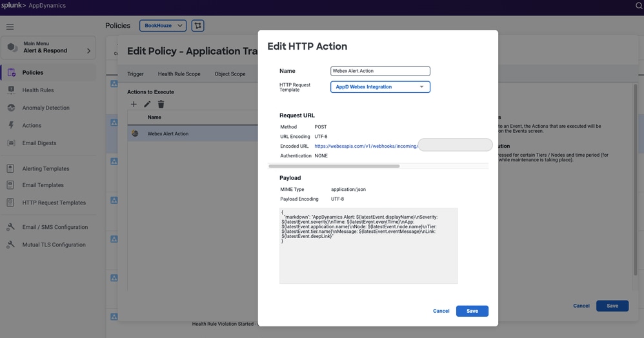Open Actions in the sidebar

tap(32, 125)
